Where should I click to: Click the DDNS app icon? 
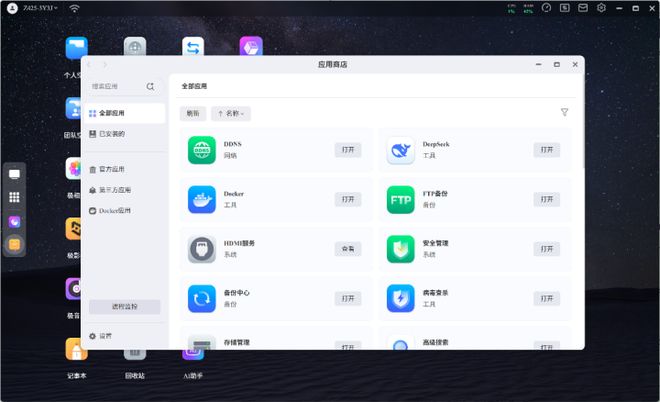(x=202, y=150)
